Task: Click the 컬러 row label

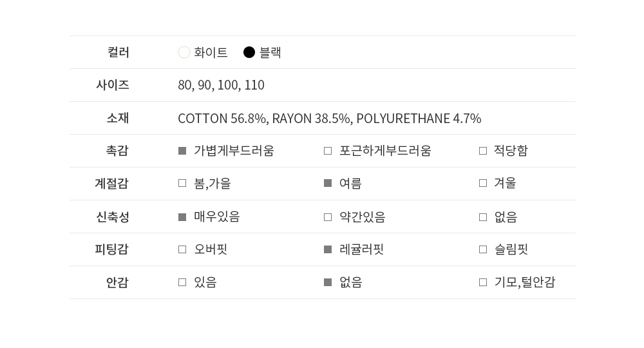Action: click(x=118, y=52)
